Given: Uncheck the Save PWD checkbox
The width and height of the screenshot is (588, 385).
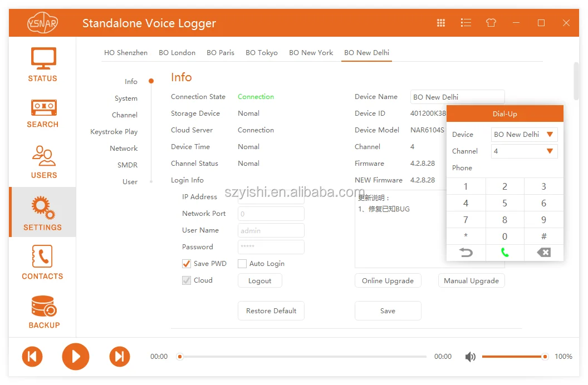Looking at the screenshot, I should (x=187, y=264).
